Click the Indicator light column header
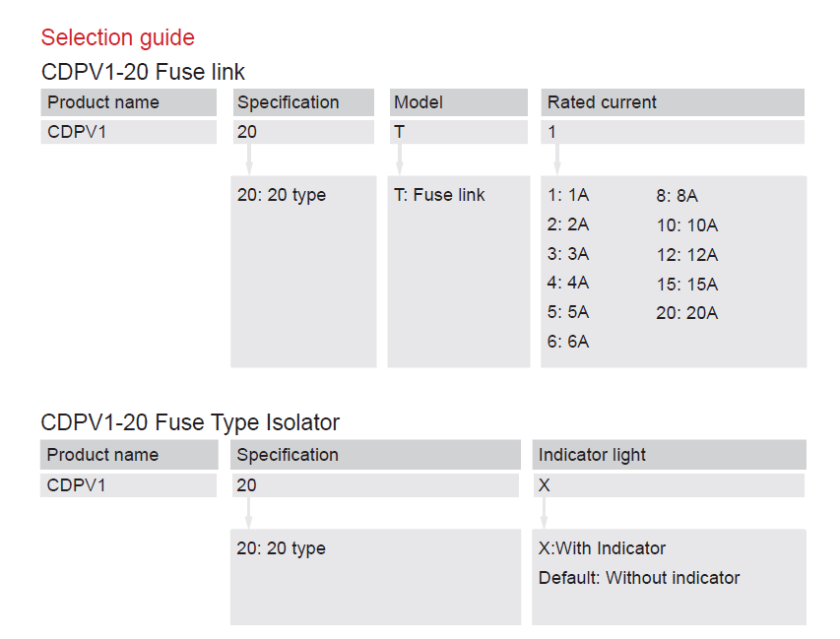840x639 pixels. point(592,455)
